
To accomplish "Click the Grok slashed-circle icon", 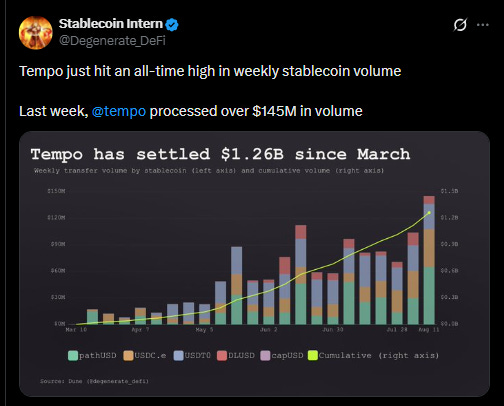I will (x=460, y=25).
